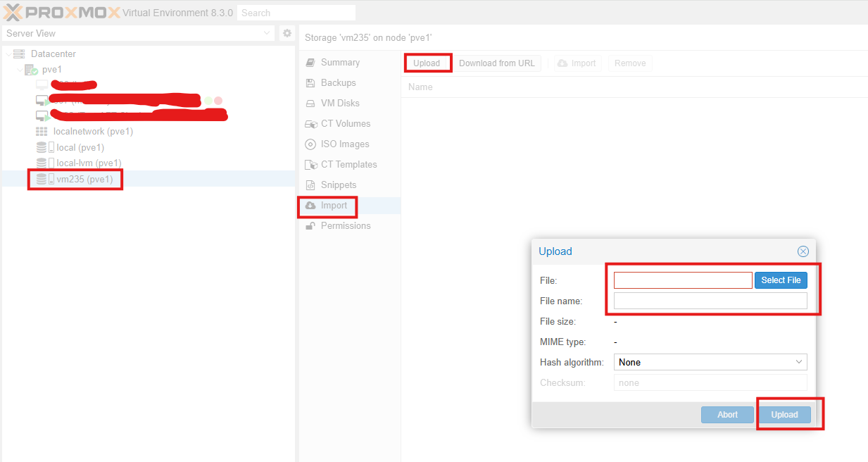Viewport: 868px width, 462px height.
Task: Click the local-lvm storage icon
Action: 45,163
